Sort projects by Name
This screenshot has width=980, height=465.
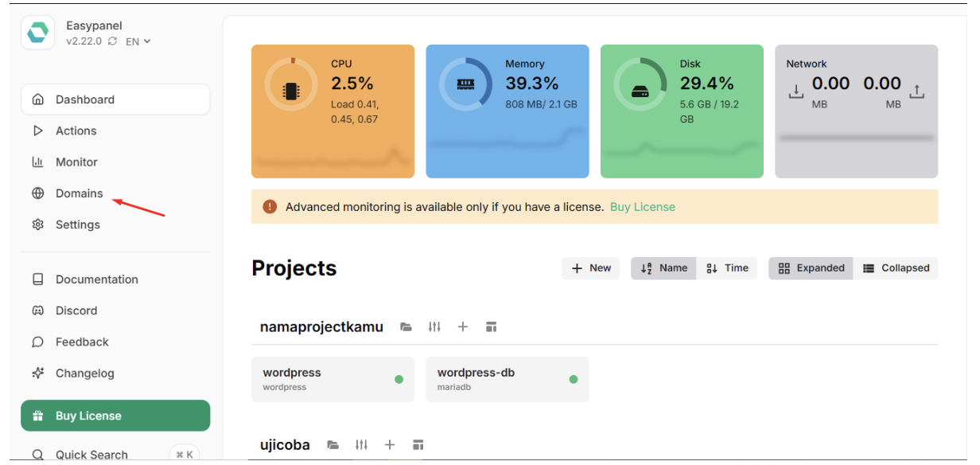tap(663, 268)
